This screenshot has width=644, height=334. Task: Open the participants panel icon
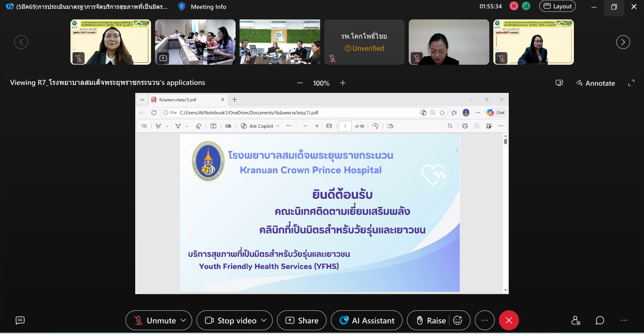tap(576, 321)
